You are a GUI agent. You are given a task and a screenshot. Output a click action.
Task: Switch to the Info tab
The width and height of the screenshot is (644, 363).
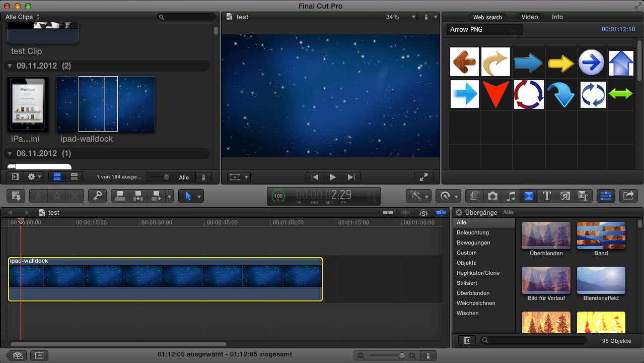click(557, 17)
